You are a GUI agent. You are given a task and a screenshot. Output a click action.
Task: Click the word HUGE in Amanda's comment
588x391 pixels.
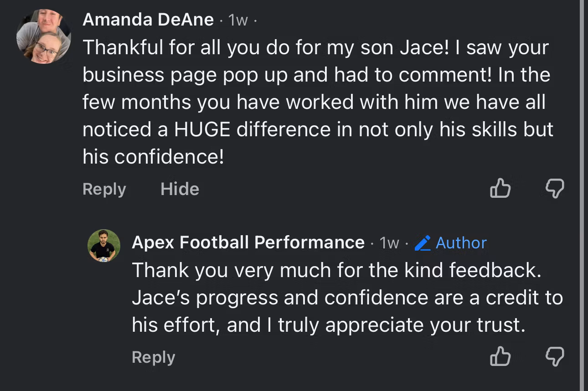(x=202, y=130)
